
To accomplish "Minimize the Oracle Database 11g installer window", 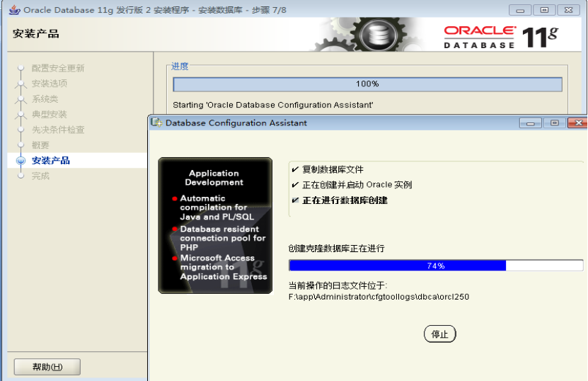I will [x=520, y=10].
